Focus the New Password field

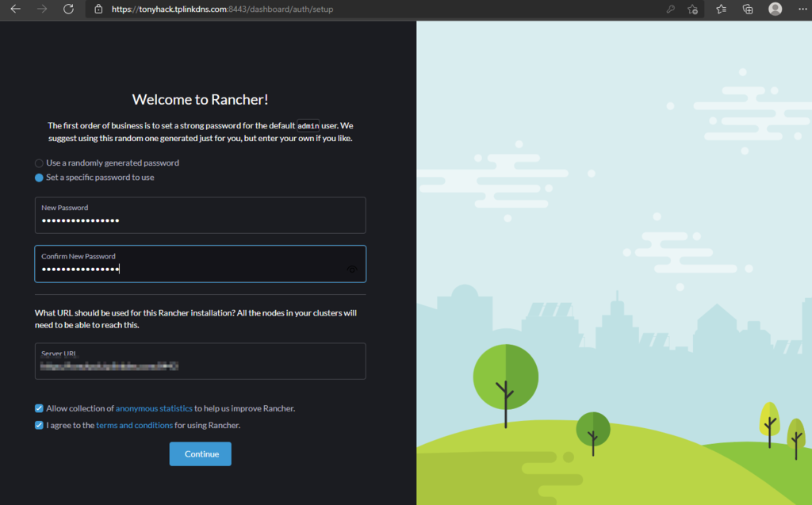click(x=201, y=215)
